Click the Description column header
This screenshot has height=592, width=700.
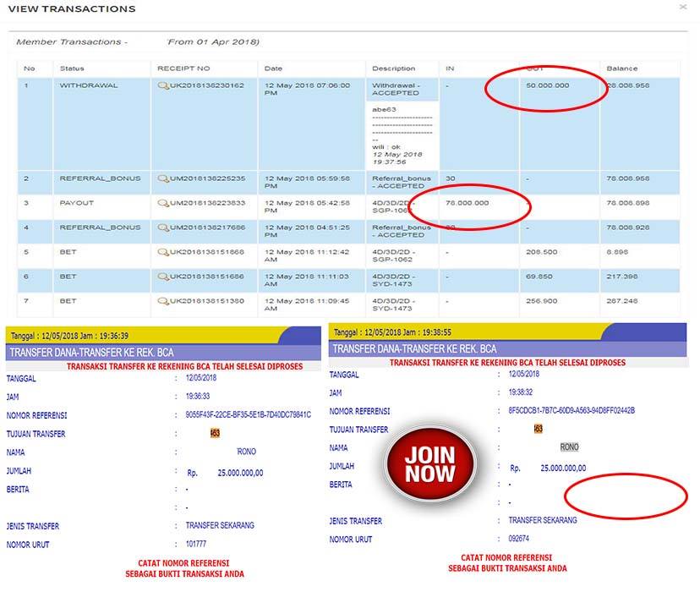tap(393, 69)
